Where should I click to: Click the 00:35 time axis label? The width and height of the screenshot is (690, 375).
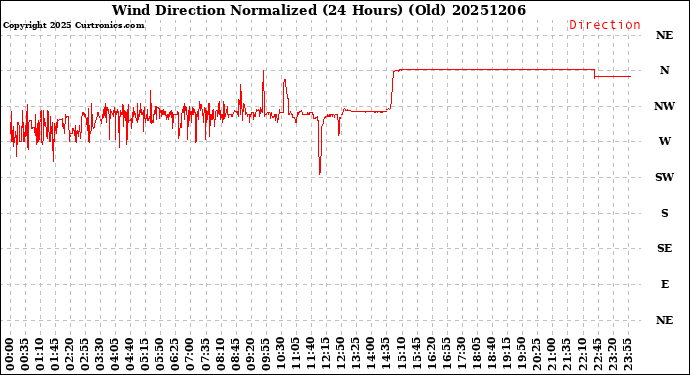(x=25, y=354)
